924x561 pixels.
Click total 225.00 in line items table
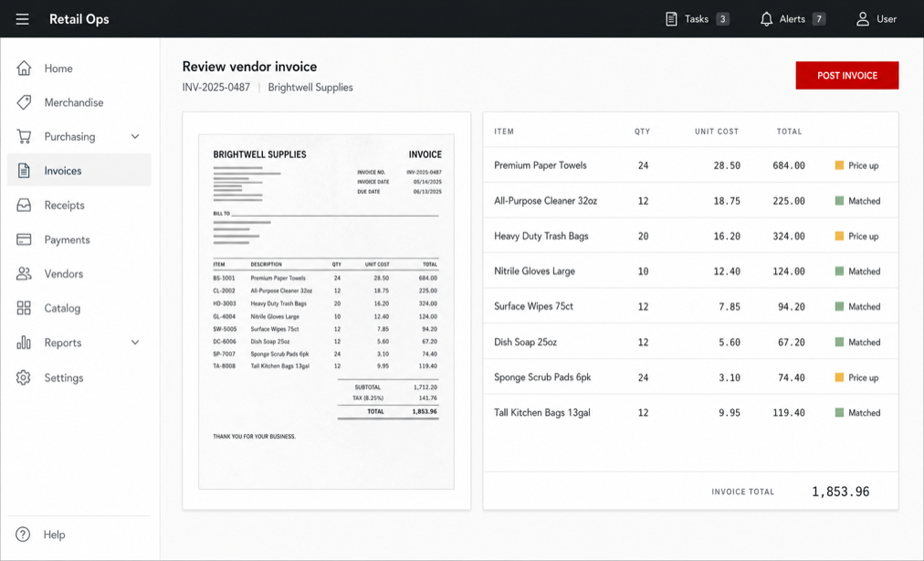point(789,201)
